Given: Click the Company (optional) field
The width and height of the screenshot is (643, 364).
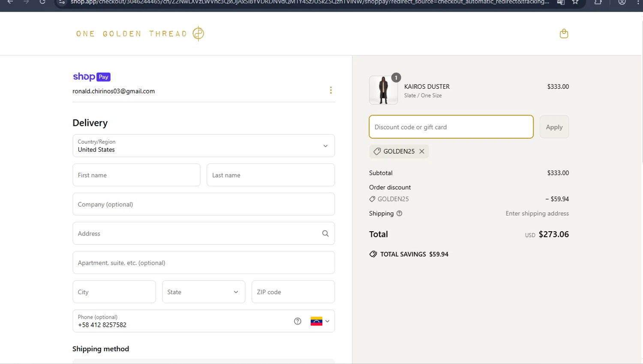Looking at the screenshot, I should click(204, 204).
